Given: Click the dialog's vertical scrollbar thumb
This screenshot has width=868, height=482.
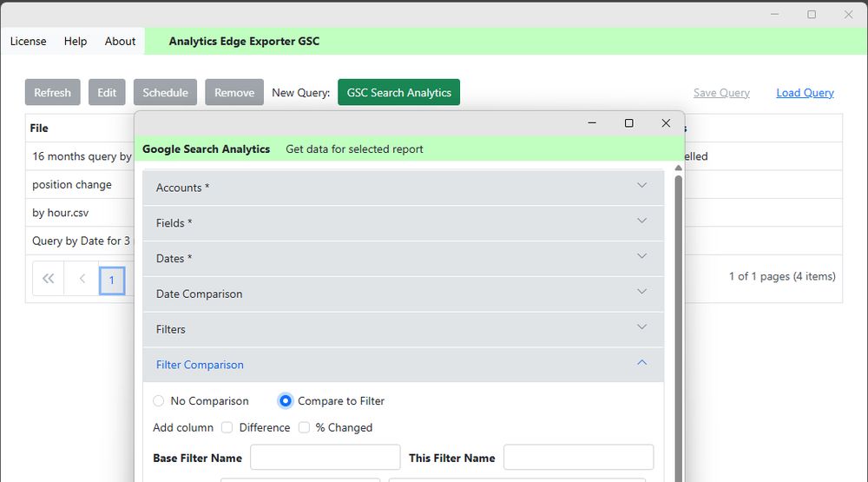Looking at the screenshot, I should point(678,327).
